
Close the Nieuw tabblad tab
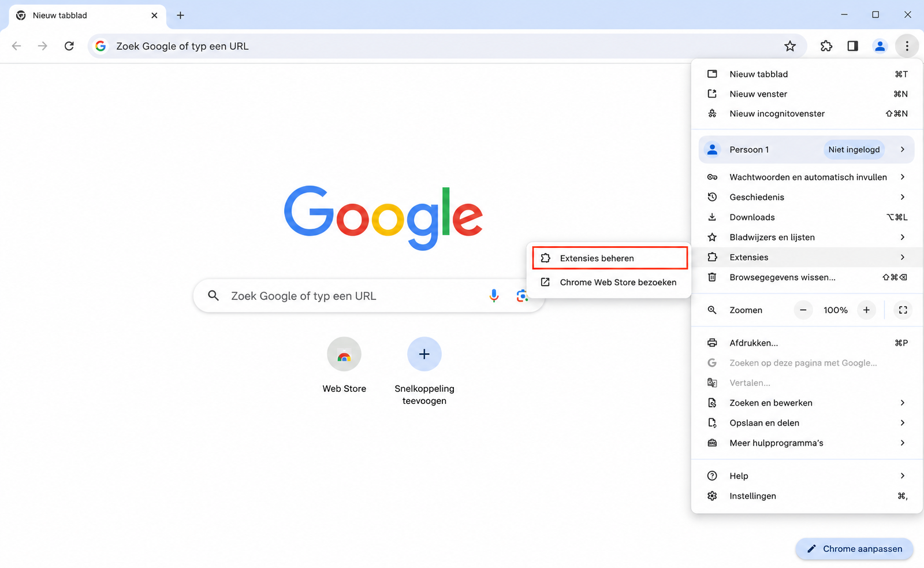154,16
